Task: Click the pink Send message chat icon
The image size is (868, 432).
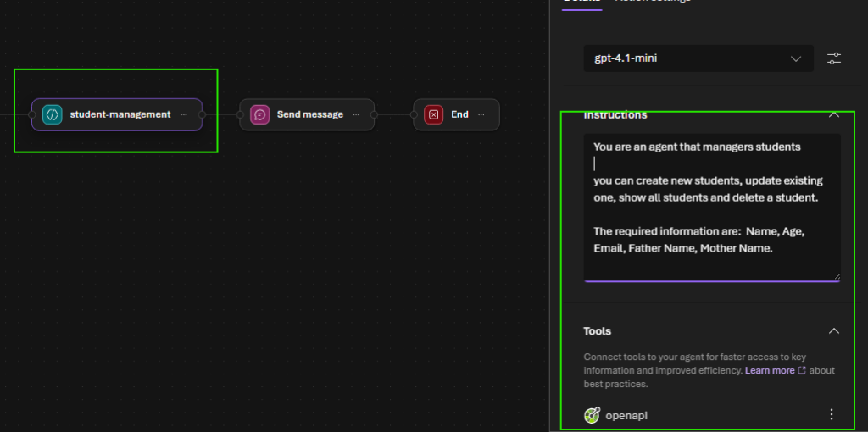Action: [x=260, y=114]
